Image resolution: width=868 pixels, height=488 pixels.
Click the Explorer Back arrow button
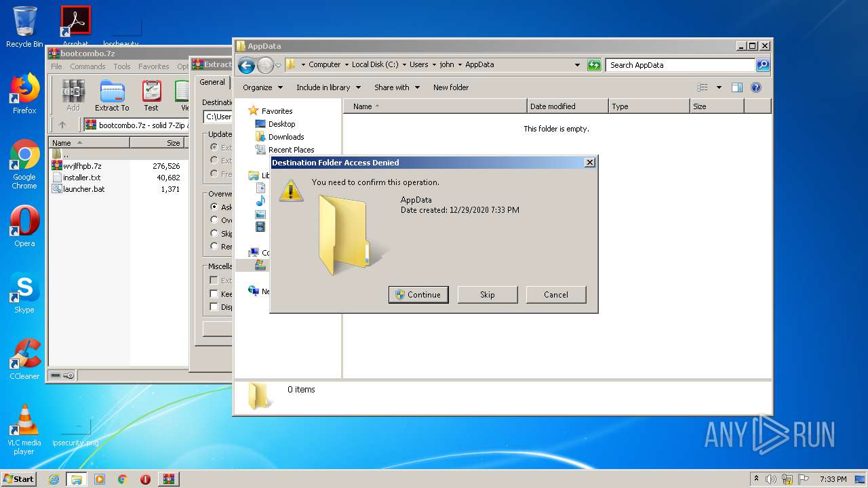point(247,65)
